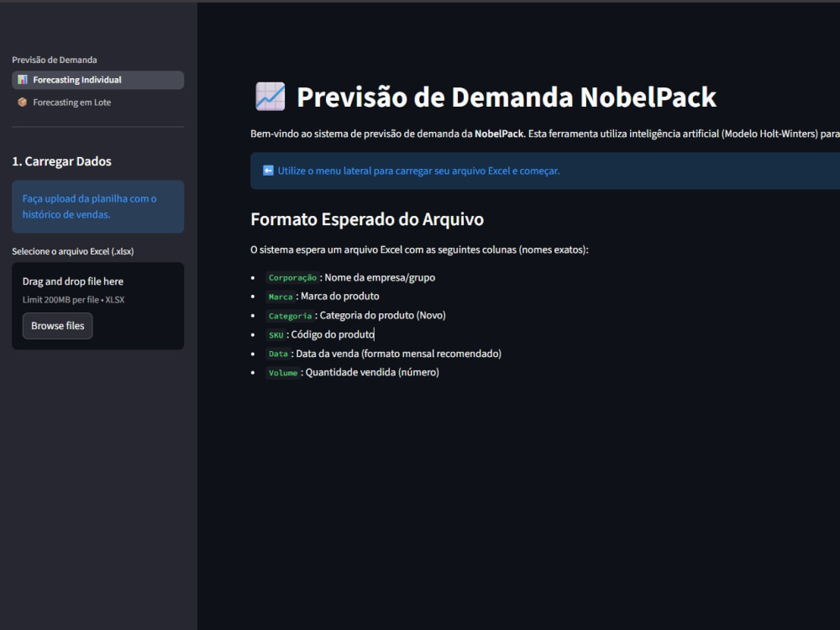Click the 'Código do produto' description

(x=333, y=335)
